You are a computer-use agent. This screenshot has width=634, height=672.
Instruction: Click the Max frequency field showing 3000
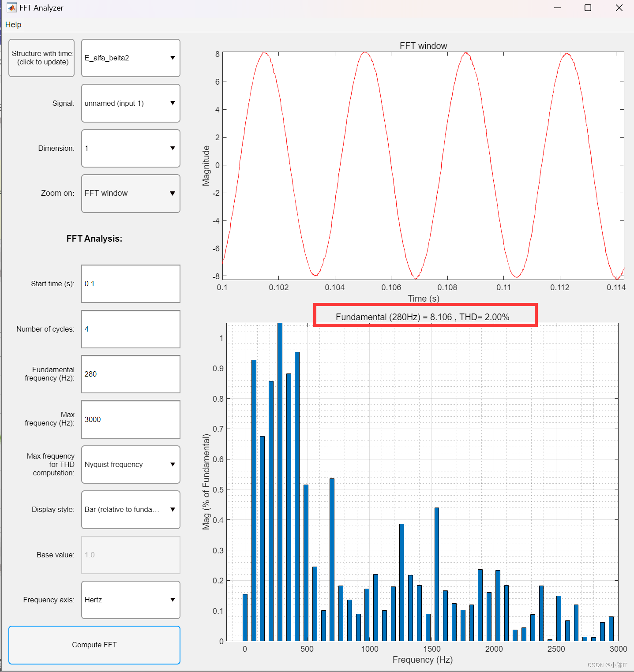[x=131, y=419]
